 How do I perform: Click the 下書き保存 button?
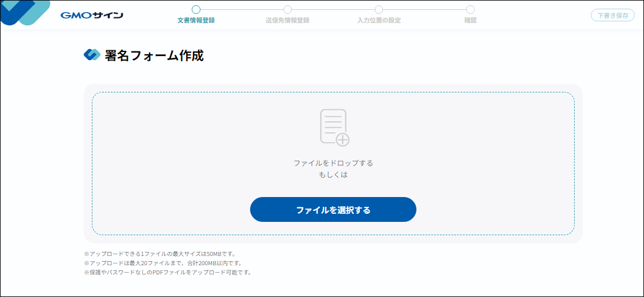click(613, 16)
